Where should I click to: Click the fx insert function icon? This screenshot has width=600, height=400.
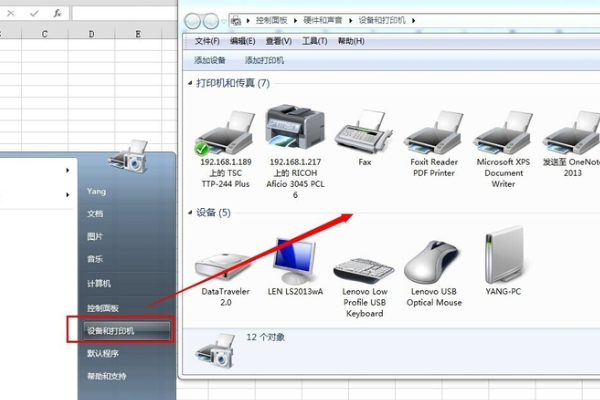(x=57, y=13)
